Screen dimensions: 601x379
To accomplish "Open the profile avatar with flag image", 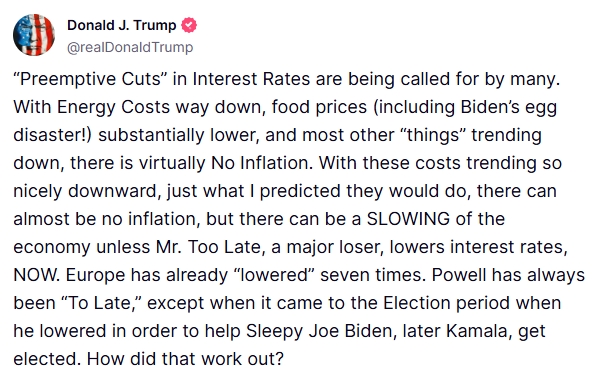I will (x=34, y=35).
